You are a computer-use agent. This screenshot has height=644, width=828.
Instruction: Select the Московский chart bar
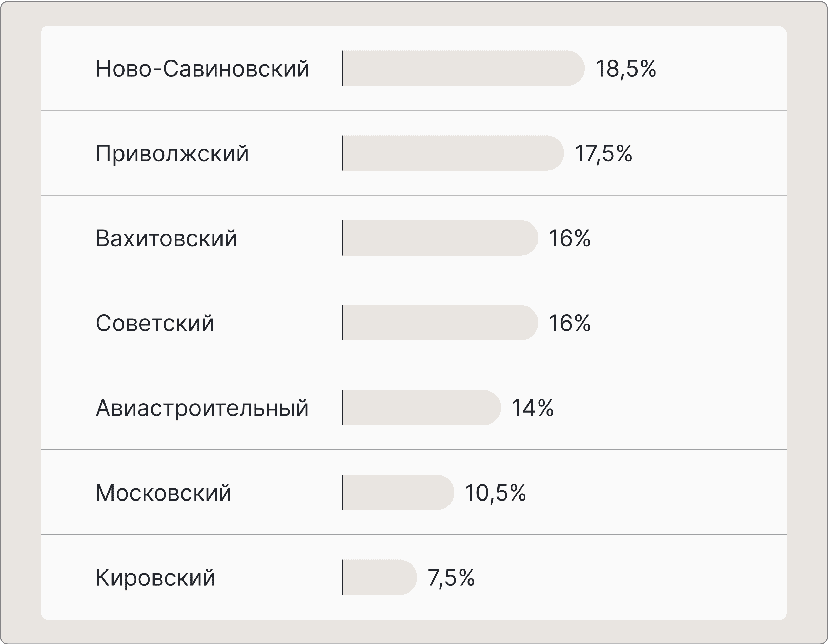(398, 493)
